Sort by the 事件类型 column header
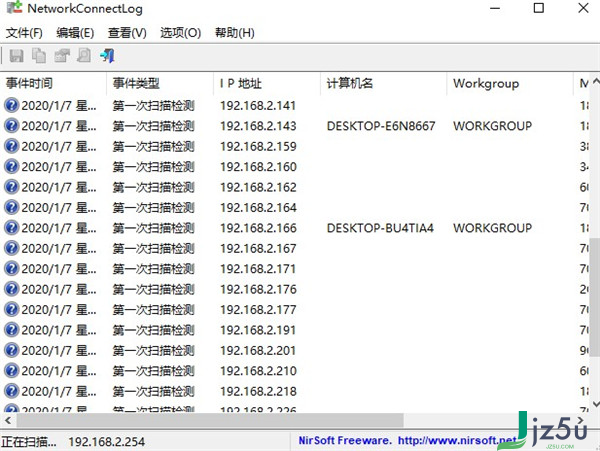Viewport: 600px width, 451px height. tap(160, 83)
